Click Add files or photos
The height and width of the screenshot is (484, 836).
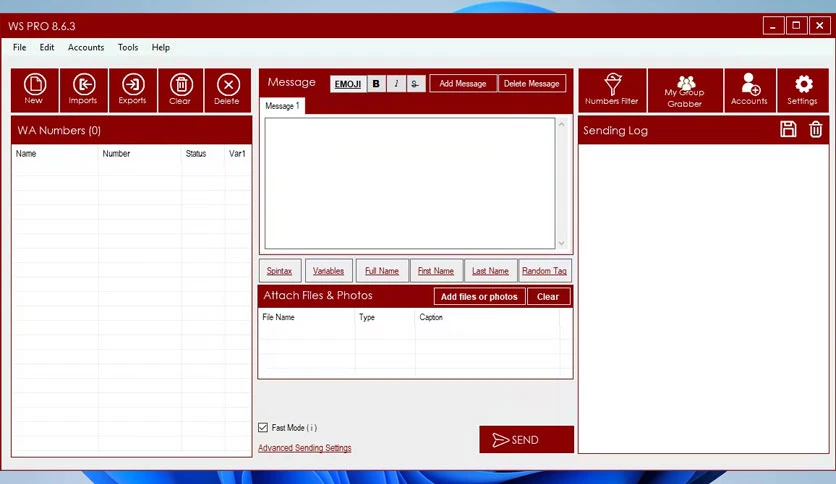[479, 297]
